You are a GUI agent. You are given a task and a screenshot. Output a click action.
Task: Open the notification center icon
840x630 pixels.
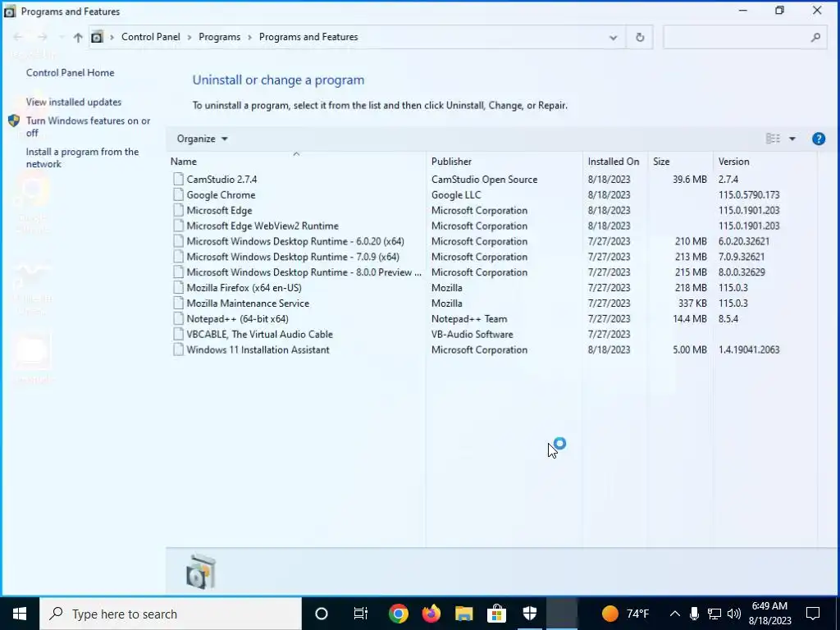tap(813, 614)
